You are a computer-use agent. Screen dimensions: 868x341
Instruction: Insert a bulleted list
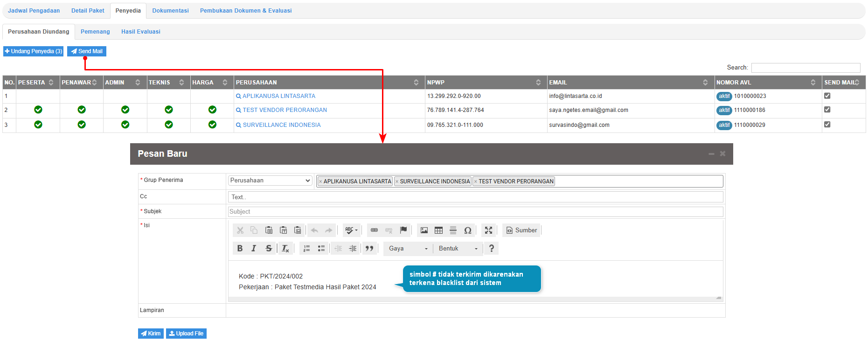[x=321, y=249]
